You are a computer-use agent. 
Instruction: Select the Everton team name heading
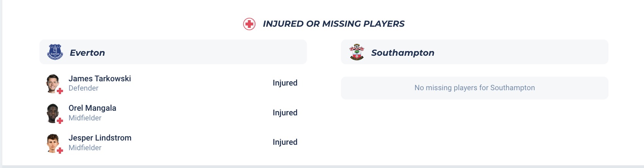87,53
